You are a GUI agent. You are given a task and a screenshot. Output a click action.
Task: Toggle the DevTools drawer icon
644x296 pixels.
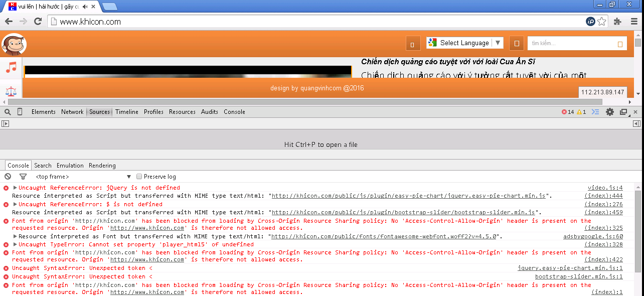(x=595, y=112)
